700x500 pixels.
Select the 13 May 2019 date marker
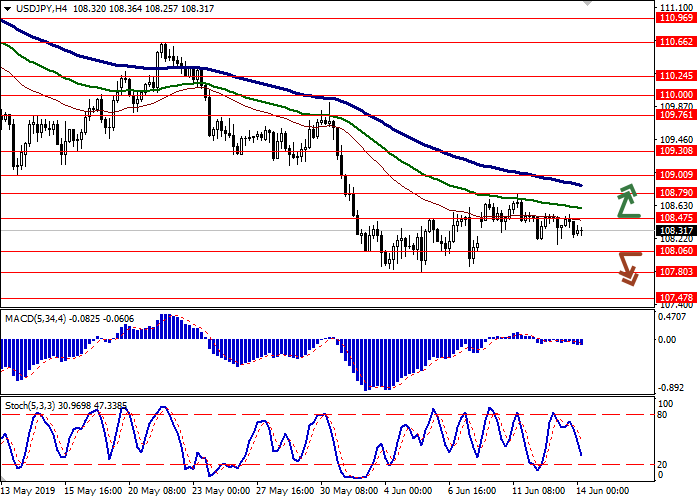(x=27, y=491)
